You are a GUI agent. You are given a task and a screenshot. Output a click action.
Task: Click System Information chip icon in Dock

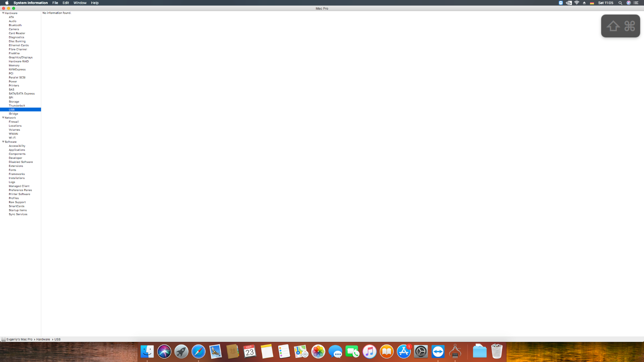point(455,352)
